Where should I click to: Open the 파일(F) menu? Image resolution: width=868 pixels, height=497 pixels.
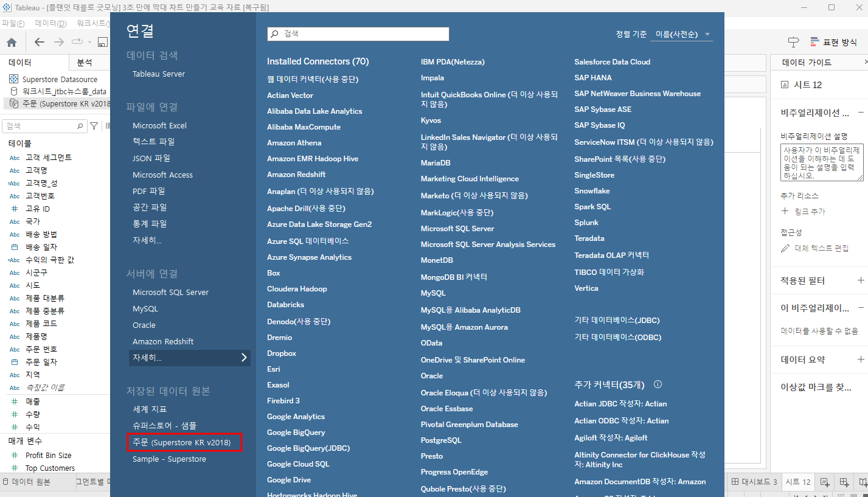(13, 23)
